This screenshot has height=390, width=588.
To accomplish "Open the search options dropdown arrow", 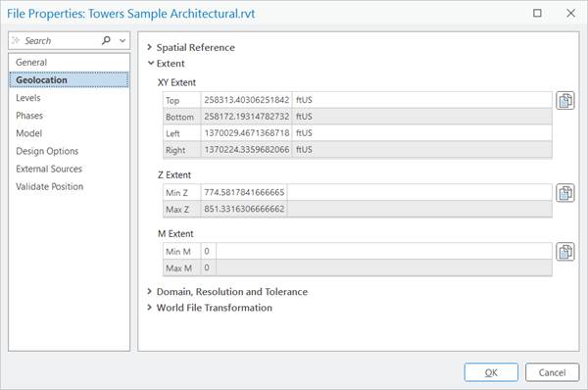I will (122, 40).
